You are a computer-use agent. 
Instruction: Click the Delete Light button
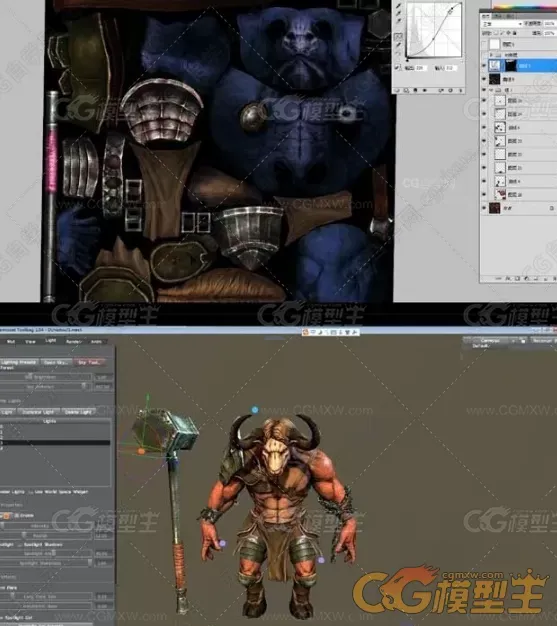[x=78, y=412]
